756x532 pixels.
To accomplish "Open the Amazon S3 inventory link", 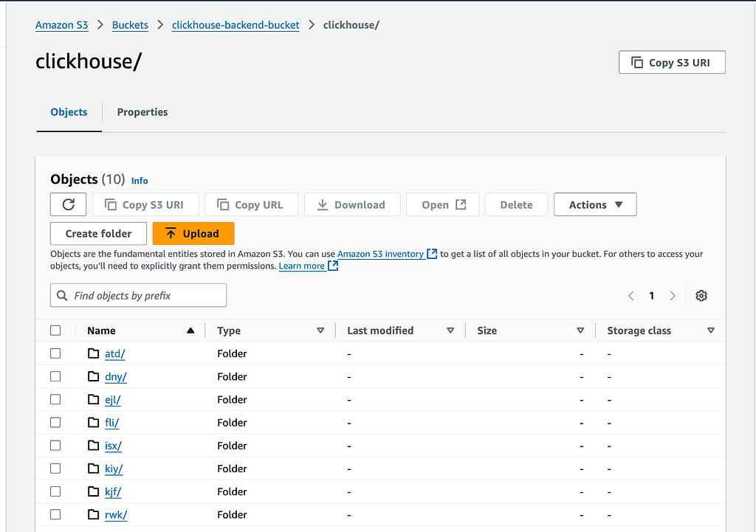I will pyautogui.click(x=380, y=254).
